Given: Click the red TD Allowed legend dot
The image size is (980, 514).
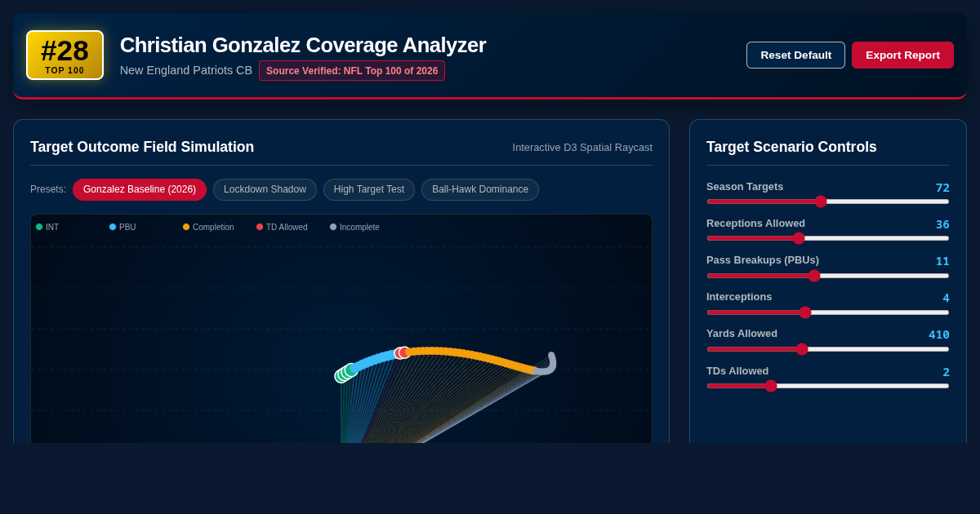Looking at the screenshot, I should [260, 227].
